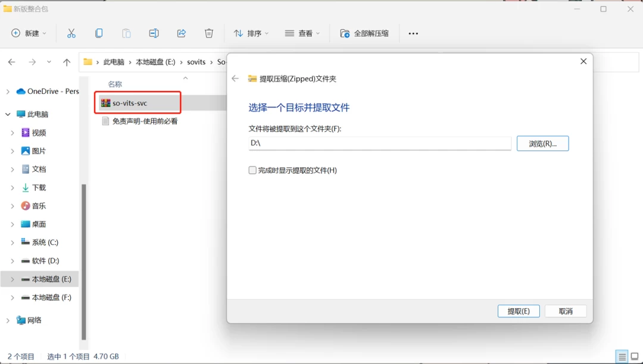Switch to large icons view in status bar
Screen dimensions: 643x364
[x=635, y=356]
